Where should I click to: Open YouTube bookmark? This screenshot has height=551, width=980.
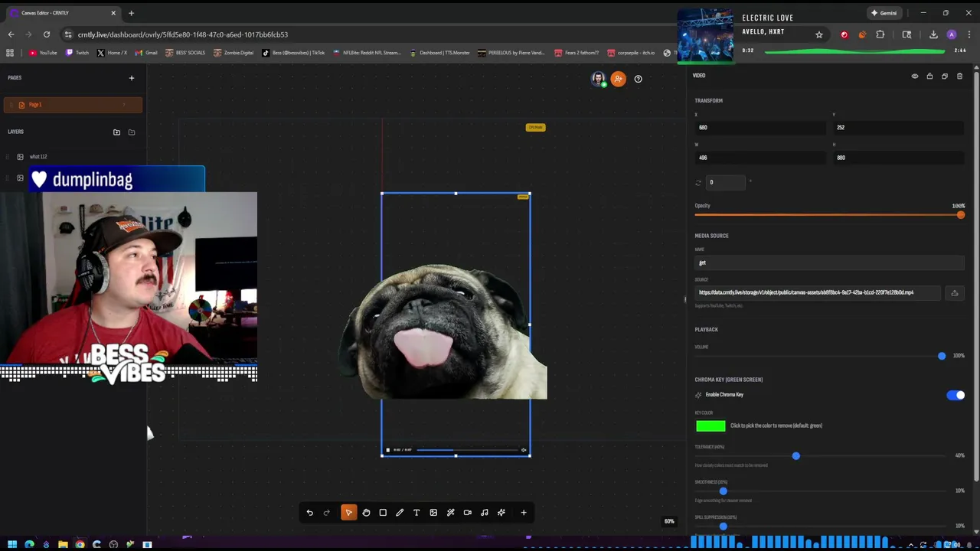click(x=43, y=53)
